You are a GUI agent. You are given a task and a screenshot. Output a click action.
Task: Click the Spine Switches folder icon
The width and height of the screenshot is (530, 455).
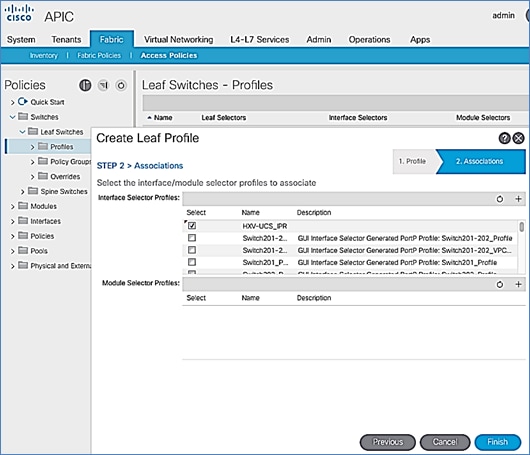(33, 191)
